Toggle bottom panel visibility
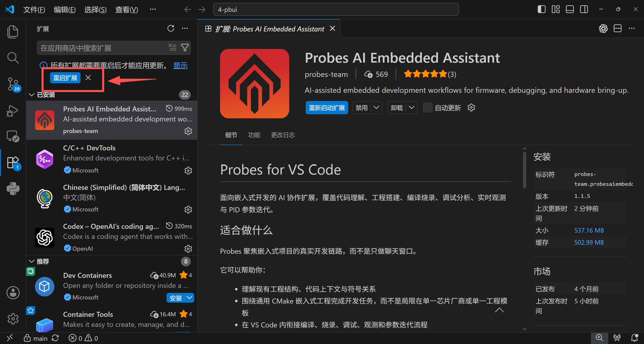Viewport: 644px width, 344px height. click(x=570, y=9)
